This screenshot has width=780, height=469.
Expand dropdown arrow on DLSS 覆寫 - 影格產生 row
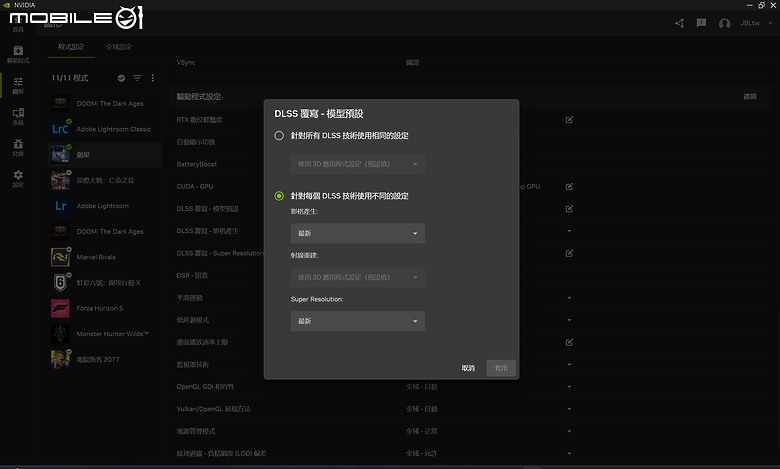pos(569,231)
